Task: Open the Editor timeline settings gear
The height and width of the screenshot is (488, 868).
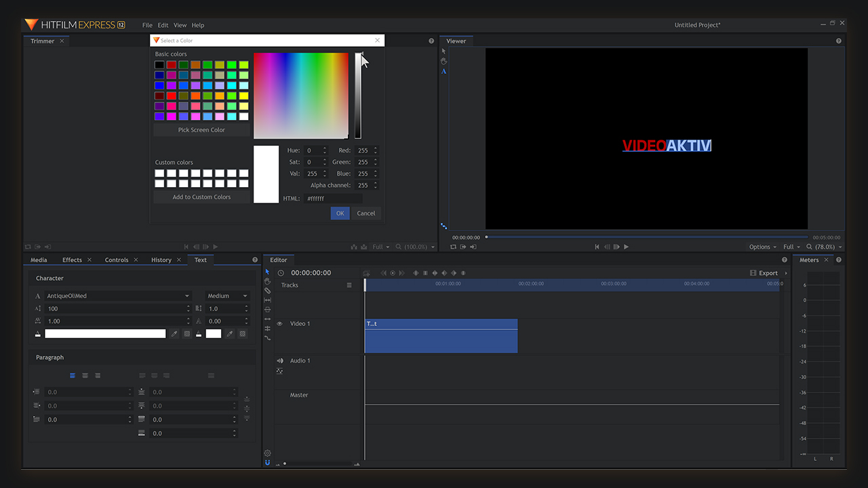Action: (267, 453)
